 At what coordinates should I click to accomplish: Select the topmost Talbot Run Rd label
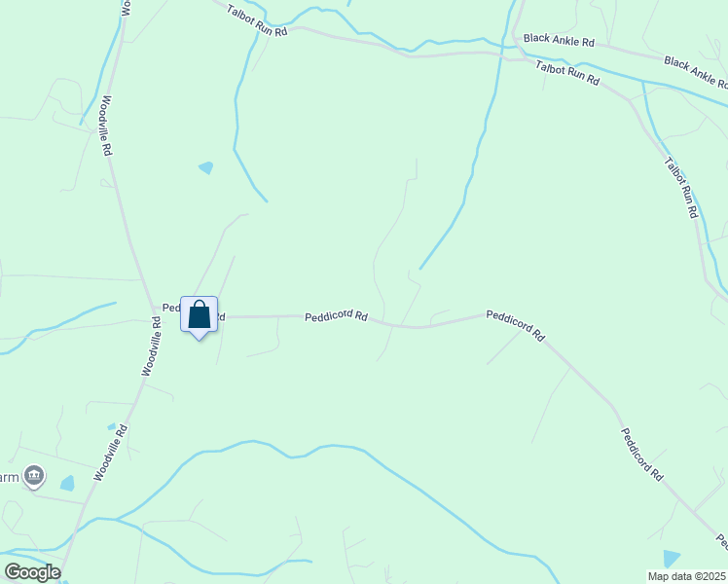(257, 20)
